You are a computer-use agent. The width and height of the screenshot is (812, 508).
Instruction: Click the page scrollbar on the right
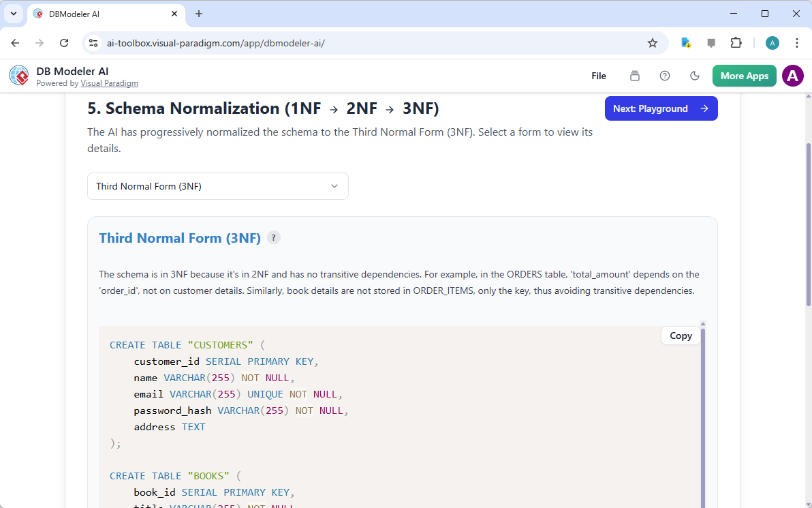coord(808,205)
